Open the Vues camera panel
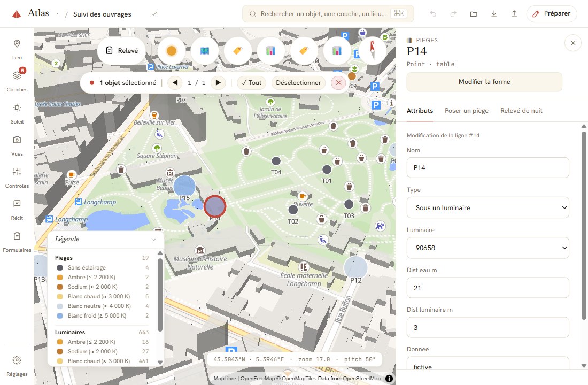This screenshot has height=385, width=588. (x=17, y=145)
